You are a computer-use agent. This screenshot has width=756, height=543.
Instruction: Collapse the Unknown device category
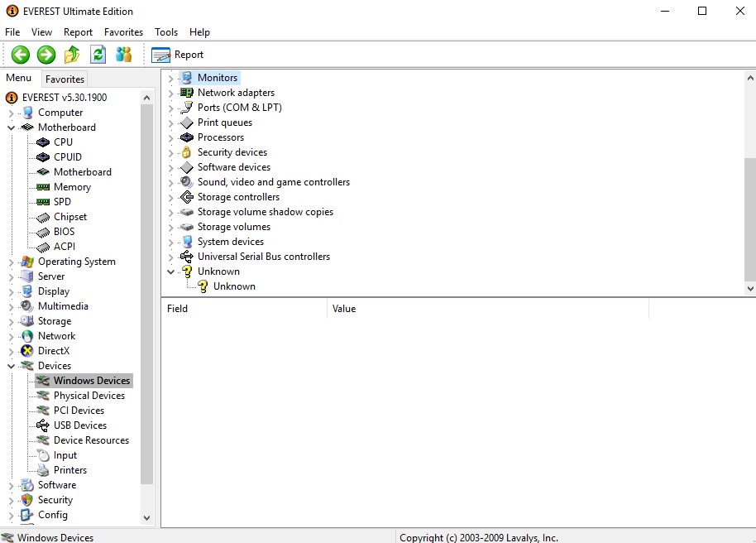tap(170, 271)
